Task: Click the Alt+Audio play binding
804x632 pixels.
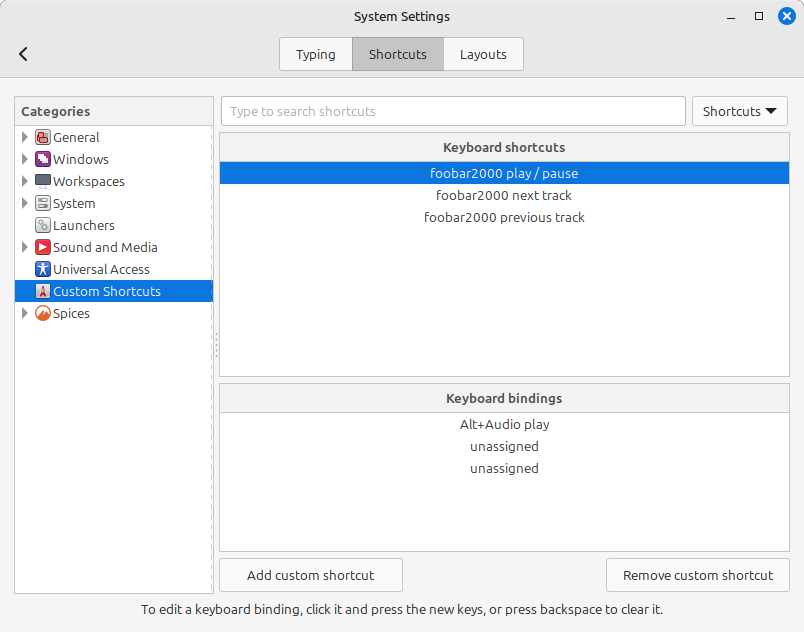Action: [x=504, y=424]
